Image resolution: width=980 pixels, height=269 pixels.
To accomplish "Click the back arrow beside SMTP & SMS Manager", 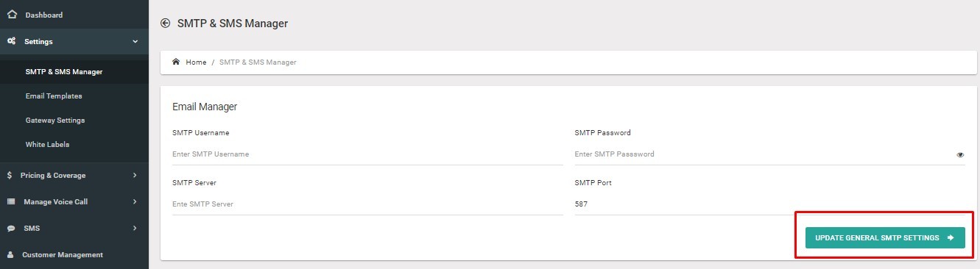I will pyautogui.click(x=165, y=24).
